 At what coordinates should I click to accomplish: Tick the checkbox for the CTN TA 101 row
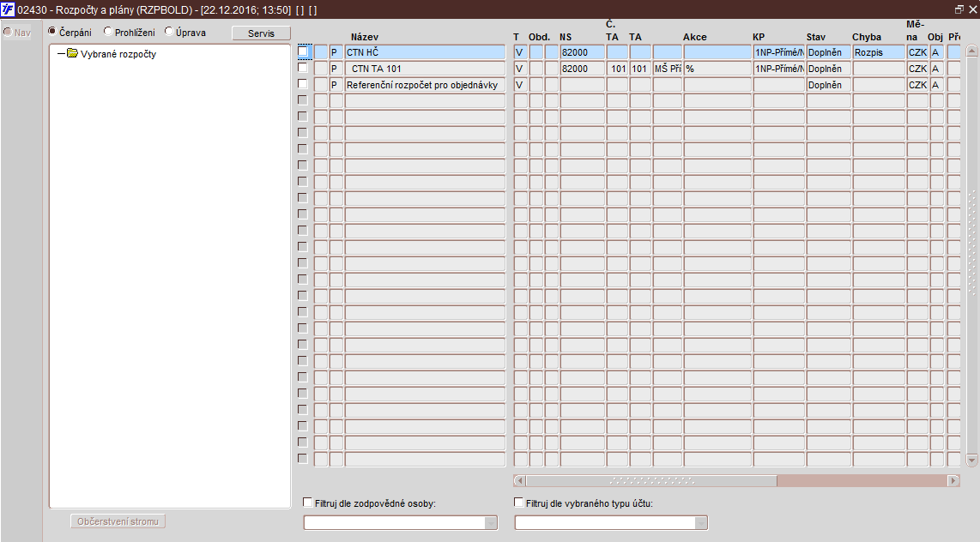pyautogui.click(x=303, y=68)
